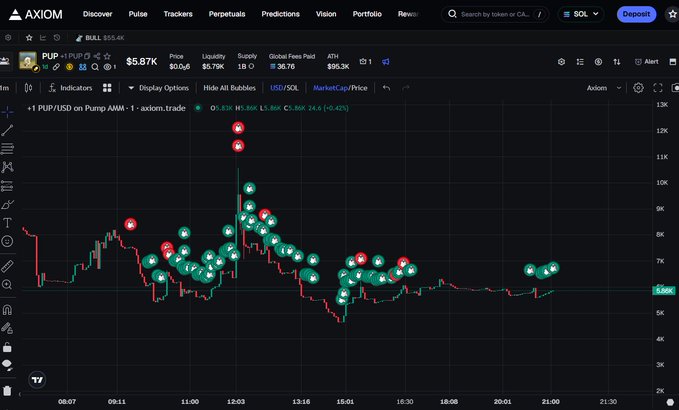Screen dimensions: 679x410
Task: Click the PUP token avatar
Action: click(x=28, y=61)
